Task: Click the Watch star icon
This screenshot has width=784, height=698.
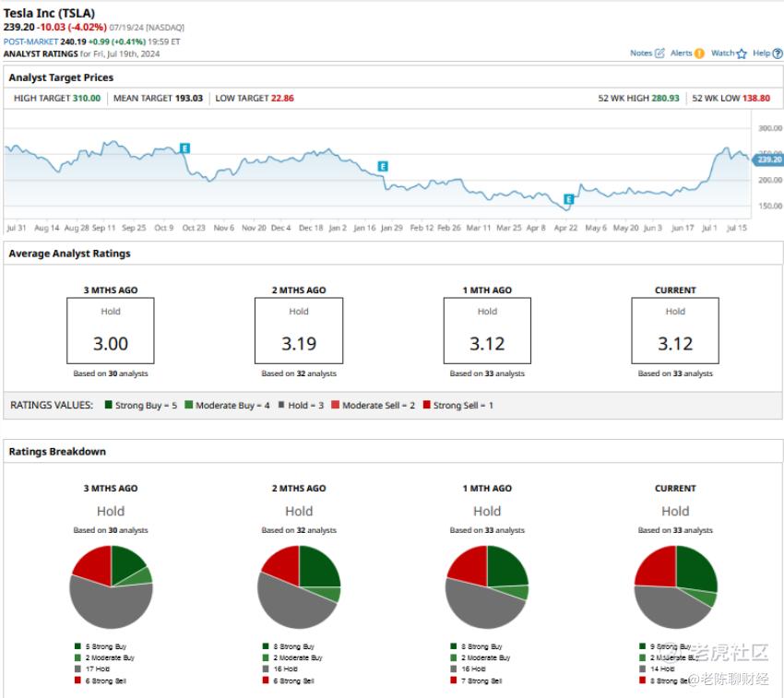Action: pos(742,53)
